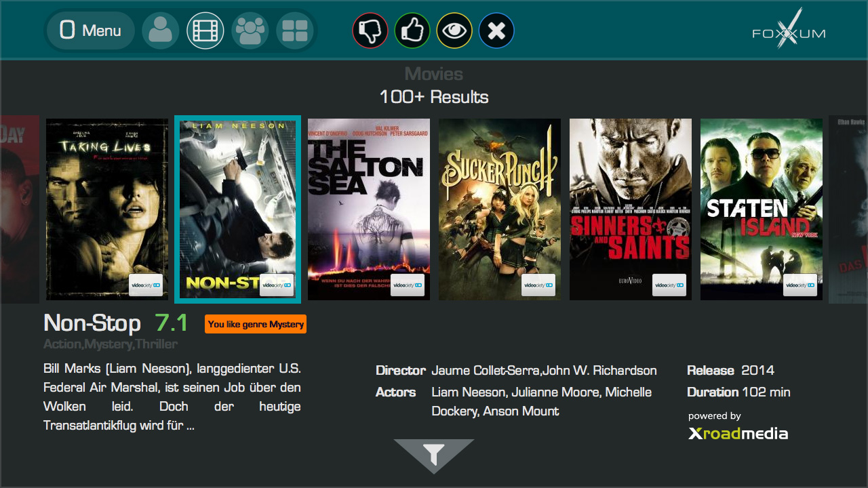Screen dimensions: 868x488
Task: Select the Staten Island movie poster
Action: tap(762, 209)
